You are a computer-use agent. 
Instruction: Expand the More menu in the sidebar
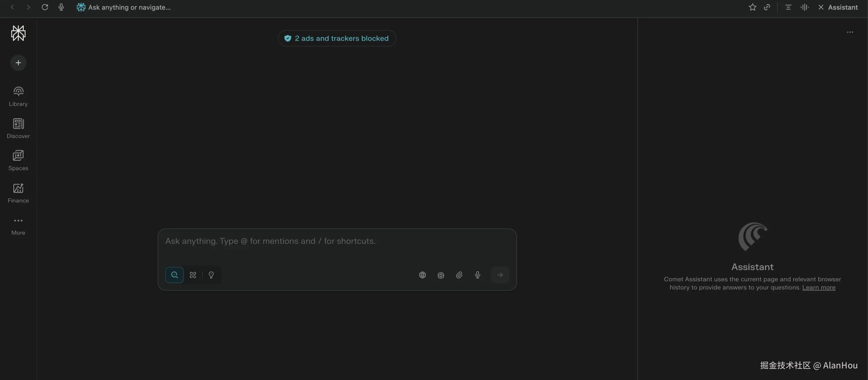18,226
